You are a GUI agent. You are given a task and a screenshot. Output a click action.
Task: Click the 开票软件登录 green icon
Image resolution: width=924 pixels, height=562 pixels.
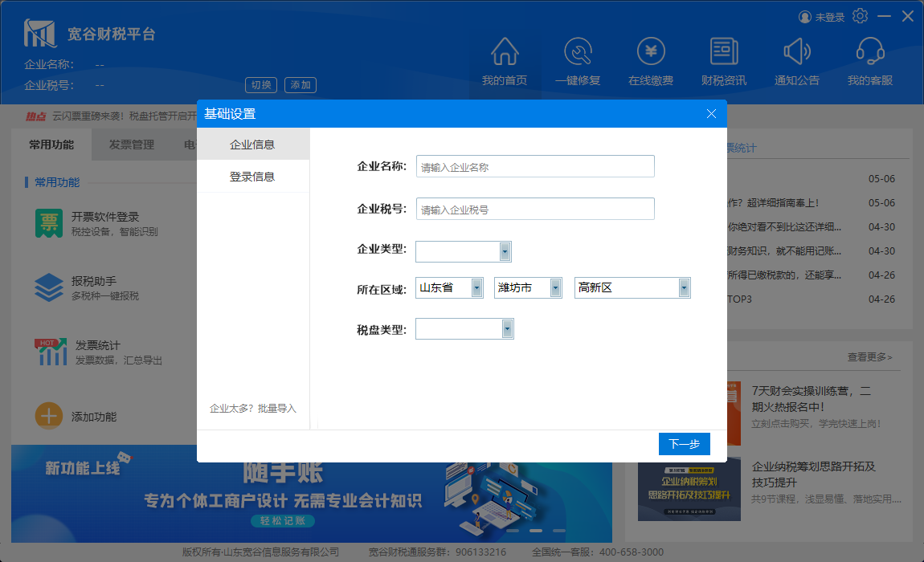(x=49, y=223)
